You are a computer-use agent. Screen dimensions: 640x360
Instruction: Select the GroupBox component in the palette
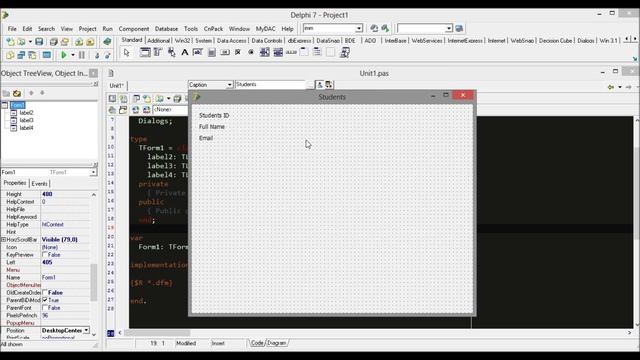[x=304, y=52]
